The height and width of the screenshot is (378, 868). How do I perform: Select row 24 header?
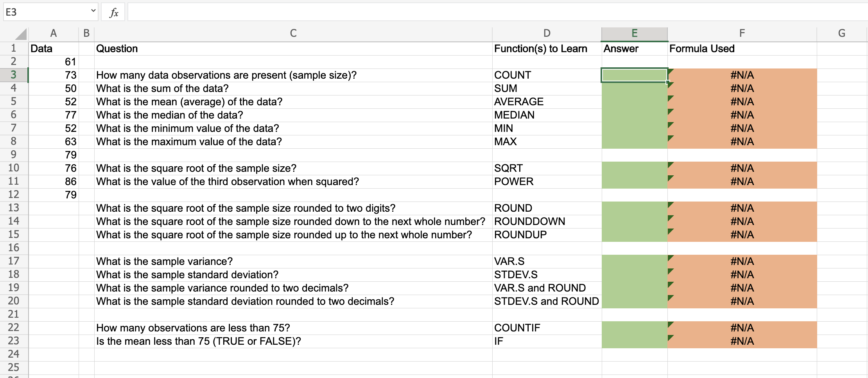tap(14, 354)
